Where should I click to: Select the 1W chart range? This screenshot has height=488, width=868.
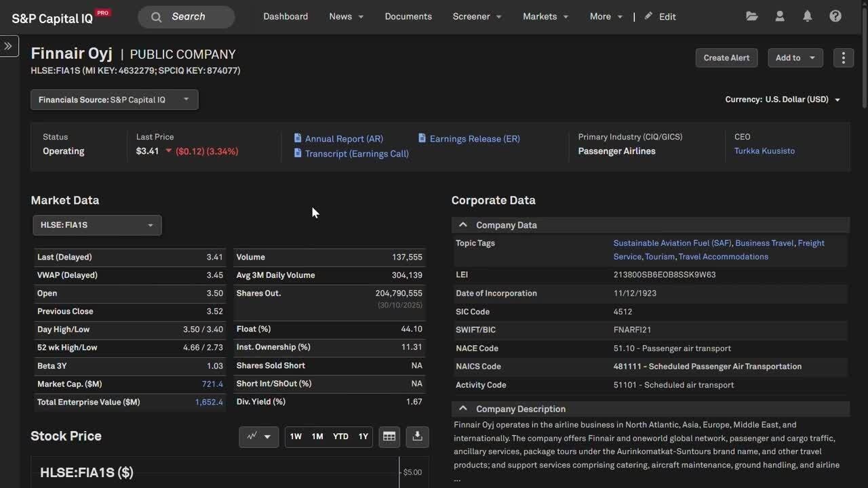(296, 436)
